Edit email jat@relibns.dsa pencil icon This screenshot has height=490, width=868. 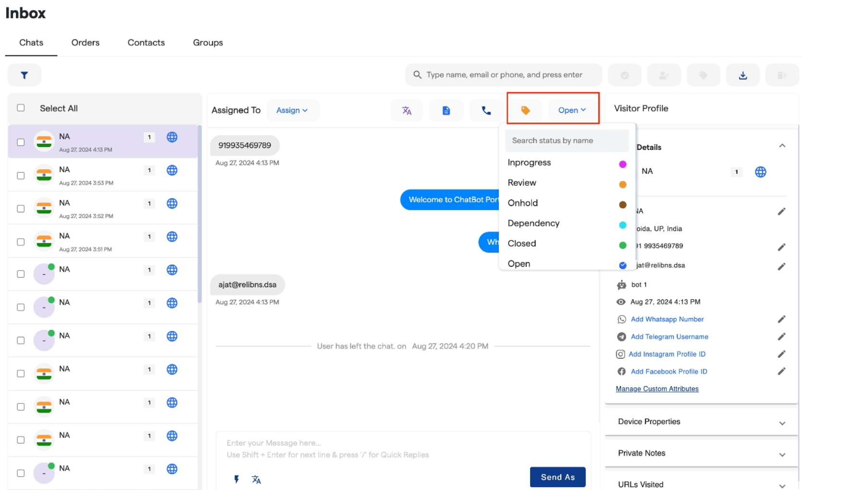[x=781, y=266]
